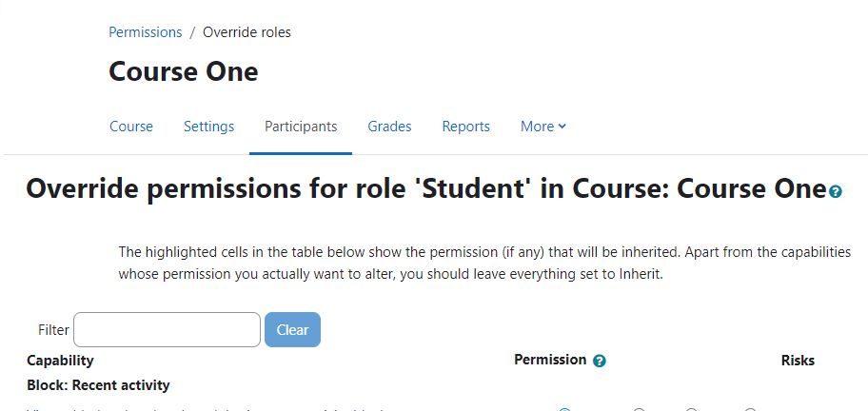Screen dimensions: 868x411
Task: Select the Participants tab
Action: point(301,127)
